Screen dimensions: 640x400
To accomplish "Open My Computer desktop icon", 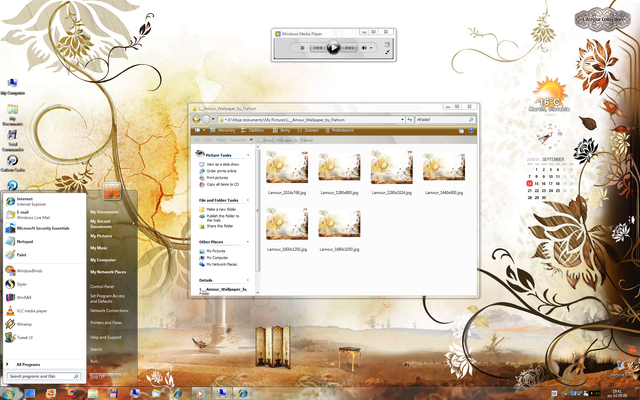I will (12, 87).
